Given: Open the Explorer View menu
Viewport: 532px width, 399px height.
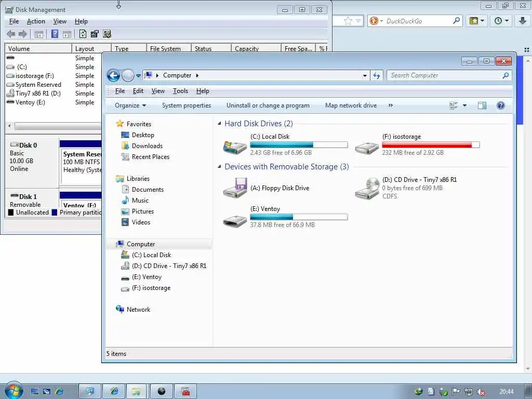Looking at the screenshot, I should pyautogui.click(x=158, y=91).
